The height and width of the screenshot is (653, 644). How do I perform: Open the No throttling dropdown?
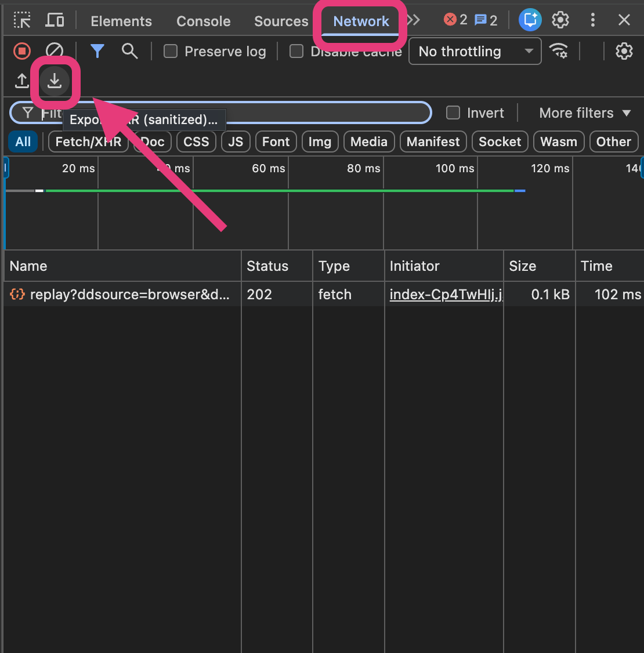[x=475, y=52]
